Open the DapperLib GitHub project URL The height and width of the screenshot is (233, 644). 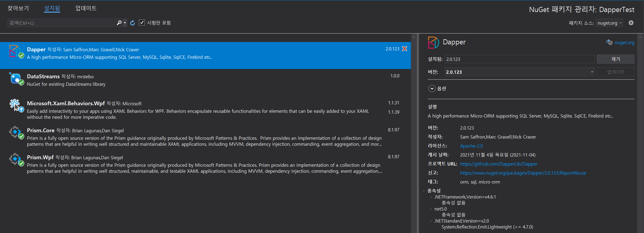[x=498, y=164]
